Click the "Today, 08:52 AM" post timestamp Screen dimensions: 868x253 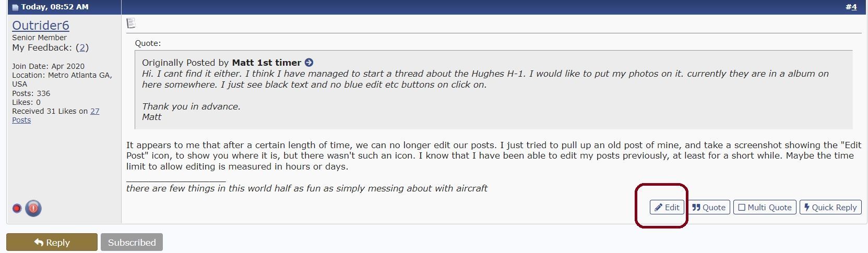55,7
